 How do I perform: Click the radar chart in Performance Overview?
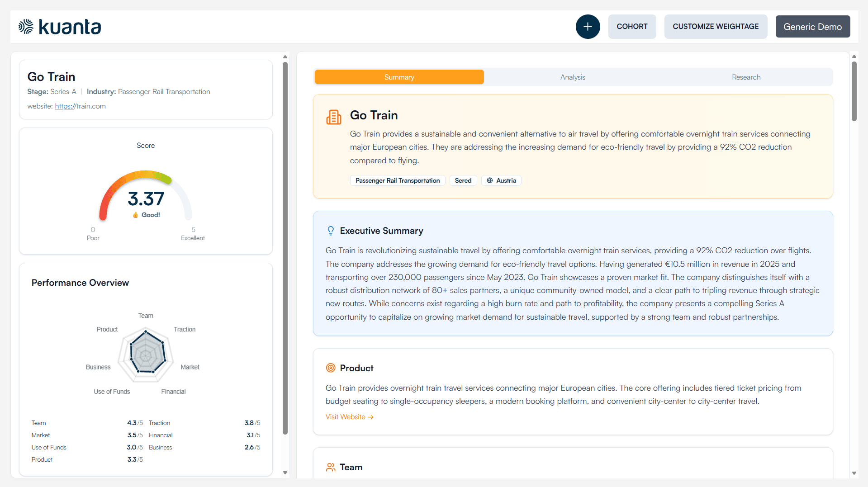(146, 355)
